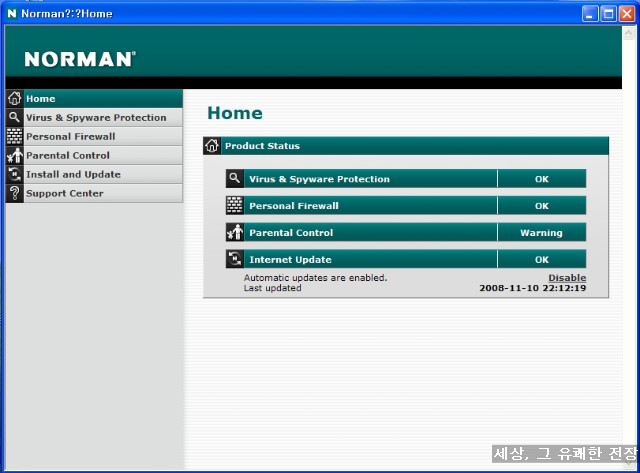Open Virus & Spyware Protection in sidebar
640x473 pixels.
coord(94,118)
